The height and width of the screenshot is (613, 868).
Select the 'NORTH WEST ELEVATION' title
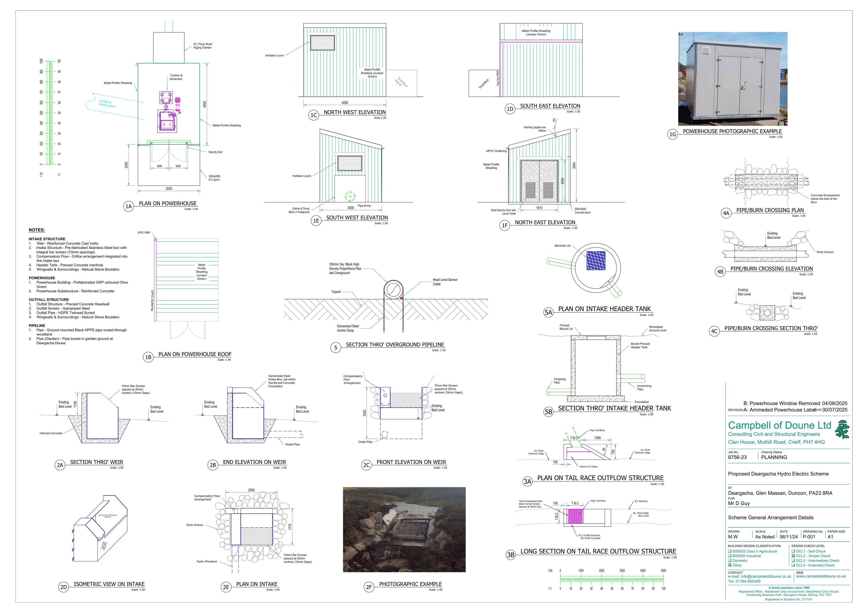tap(355, 112)
